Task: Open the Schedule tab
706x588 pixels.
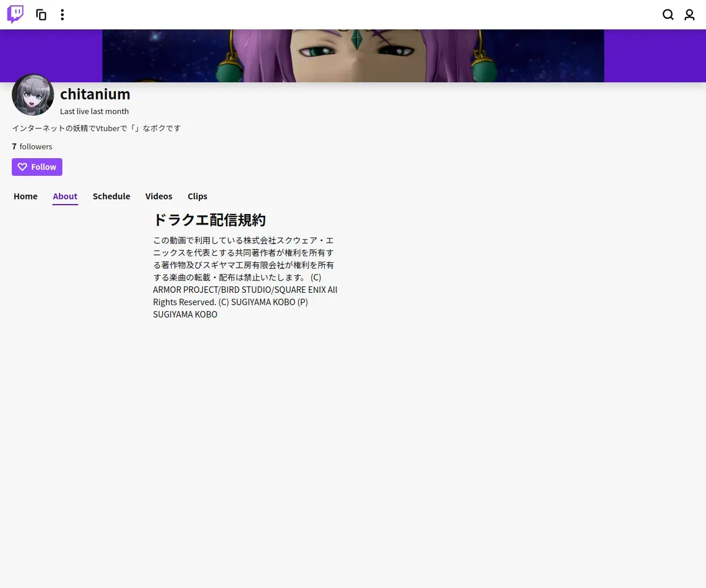Action: click(x=111, y=196)
